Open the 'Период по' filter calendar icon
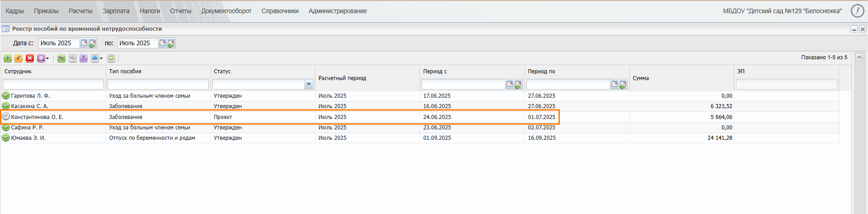The height and width of the screenshot is (214, 868). pyautogui.click(x=615, y=84)
